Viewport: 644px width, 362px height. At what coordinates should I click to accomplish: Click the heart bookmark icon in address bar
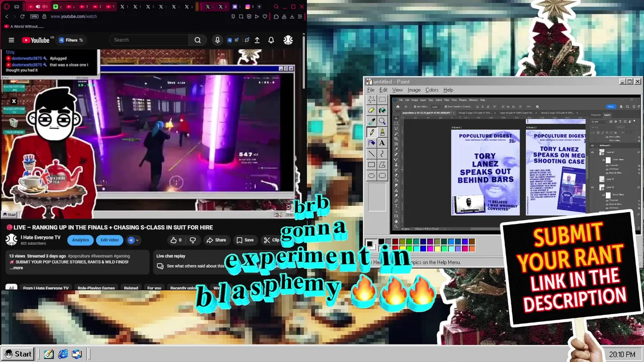pyautogui.click(x=265, y=17)
